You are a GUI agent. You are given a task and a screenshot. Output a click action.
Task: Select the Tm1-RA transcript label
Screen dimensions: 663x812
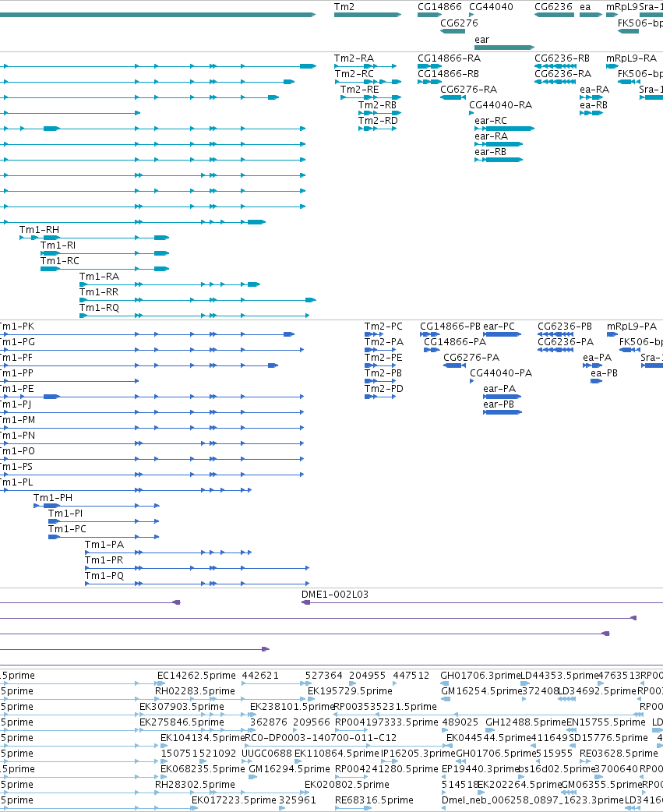pyautogui.click(x=100, y=277)
